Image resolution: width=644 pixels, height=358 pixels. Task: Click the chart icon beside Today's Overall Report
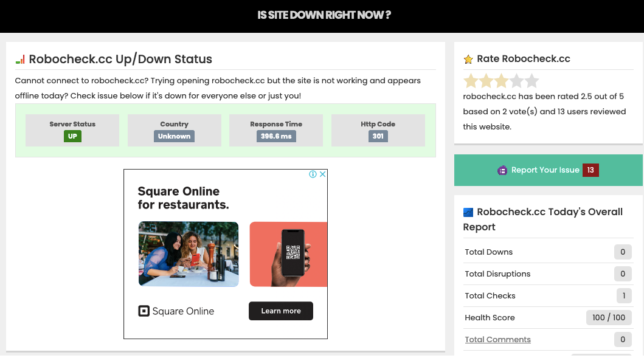click(x=468, y=212)
